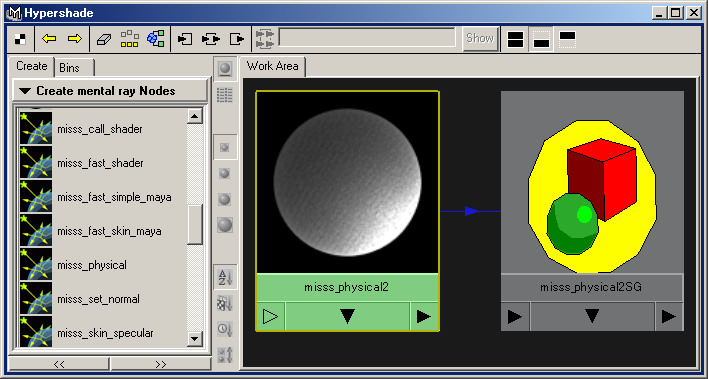Viewport: 708px width, 379px height.
Task: Select the blue connection line arrow
Action: 471,211
